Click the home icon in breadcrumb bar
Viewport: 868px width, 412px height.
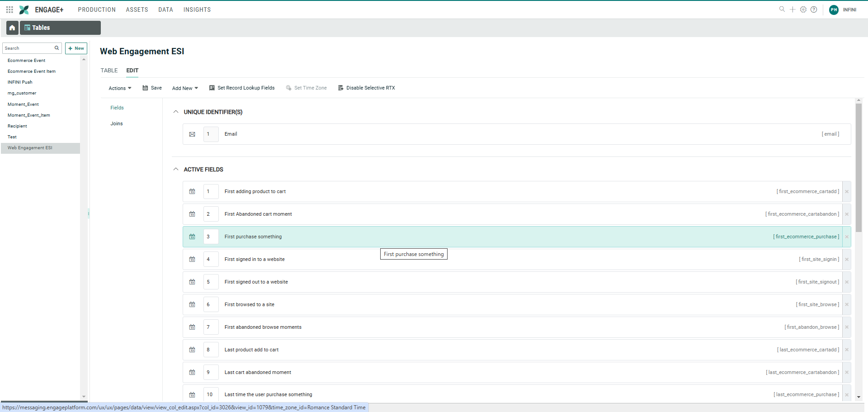pos(12,28)
